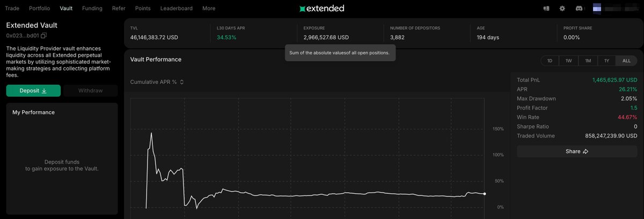Click Max Drawdown 2.05% value
Image resolution: width=644 pixels, height=219 pixels.
coord(629,99)
